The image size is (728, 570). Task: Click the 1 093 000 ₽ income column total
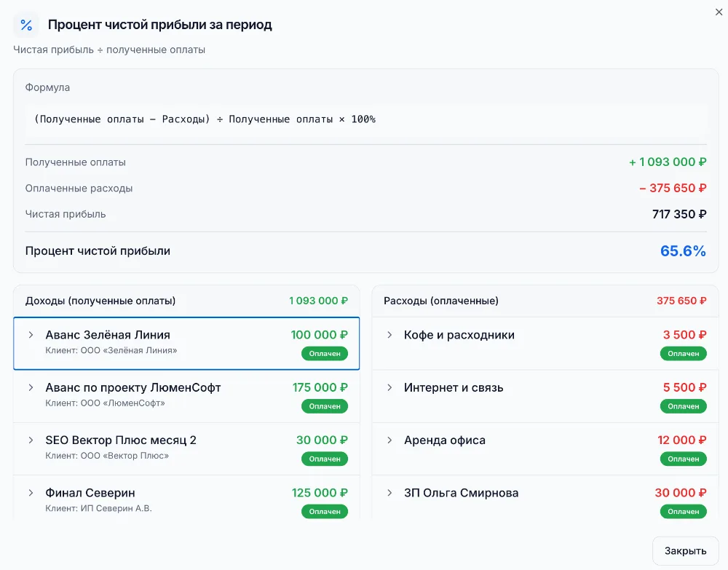coord(318,301)
